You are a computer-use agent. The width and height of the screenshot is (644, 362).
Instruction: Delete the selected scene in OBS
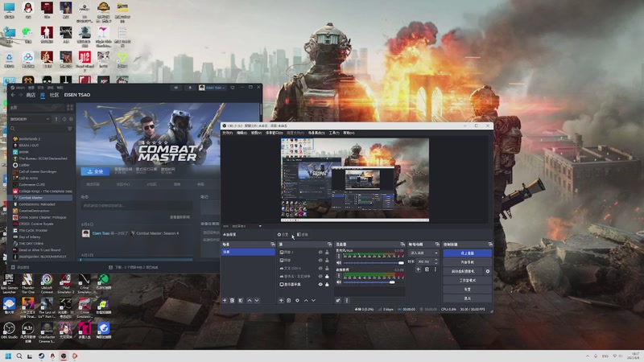coord(232,300)
